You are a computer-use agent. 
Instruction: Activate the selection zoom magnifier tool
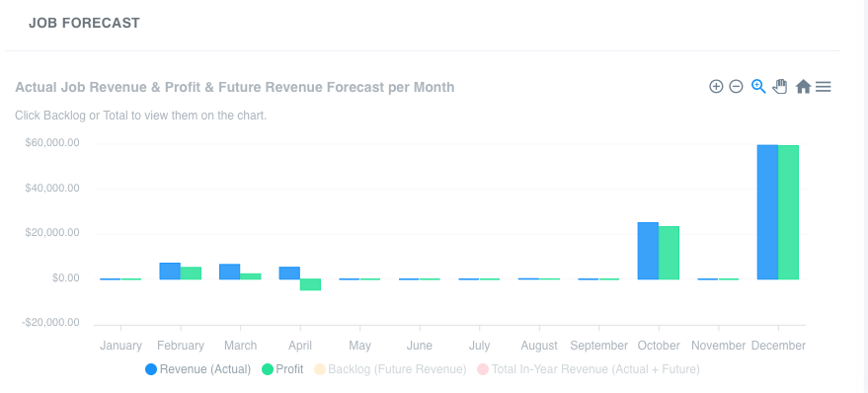point(758,86)
